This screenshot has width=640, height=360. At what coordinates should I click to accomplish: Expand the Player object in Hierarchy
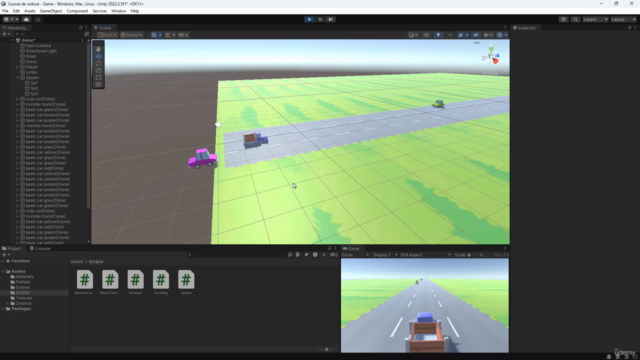(18, 67)
